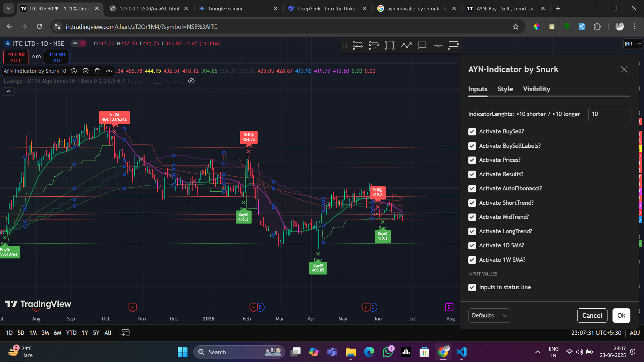Image resolution: width=644 pixels, height=362 pixels.
Task: Open Chrome extensions puzzle icon
Action: [x=597, y=26]
